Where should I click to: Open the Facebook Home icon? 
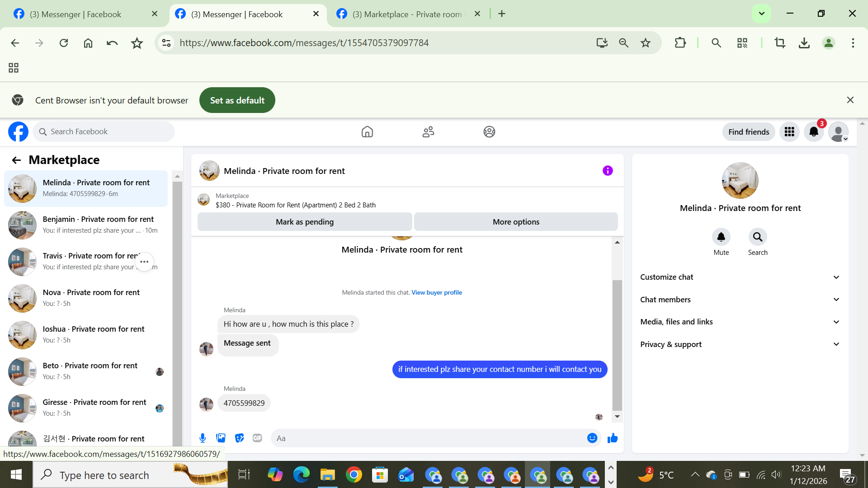tap(367, 131)
